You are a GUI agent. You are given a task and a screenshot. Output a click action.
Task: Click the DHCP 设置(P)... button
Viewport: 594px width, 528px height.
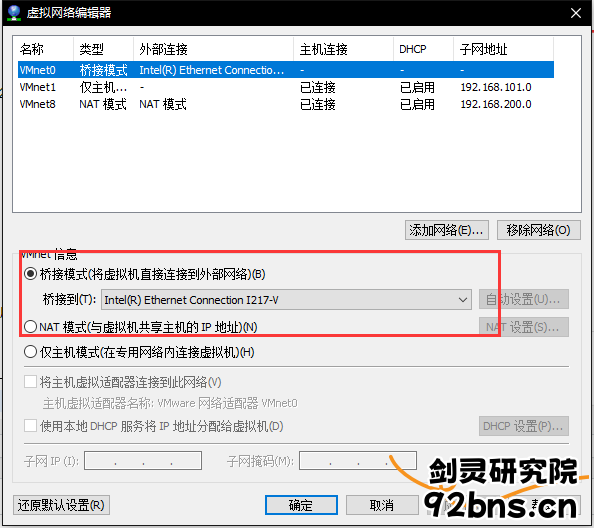tap(524, 426)
